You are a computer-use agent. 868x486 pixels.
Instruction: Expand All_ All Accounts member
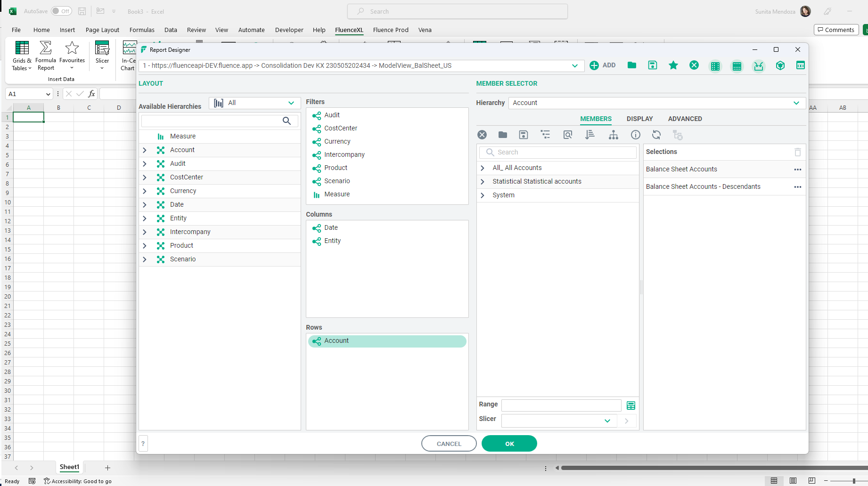point(482,168)
